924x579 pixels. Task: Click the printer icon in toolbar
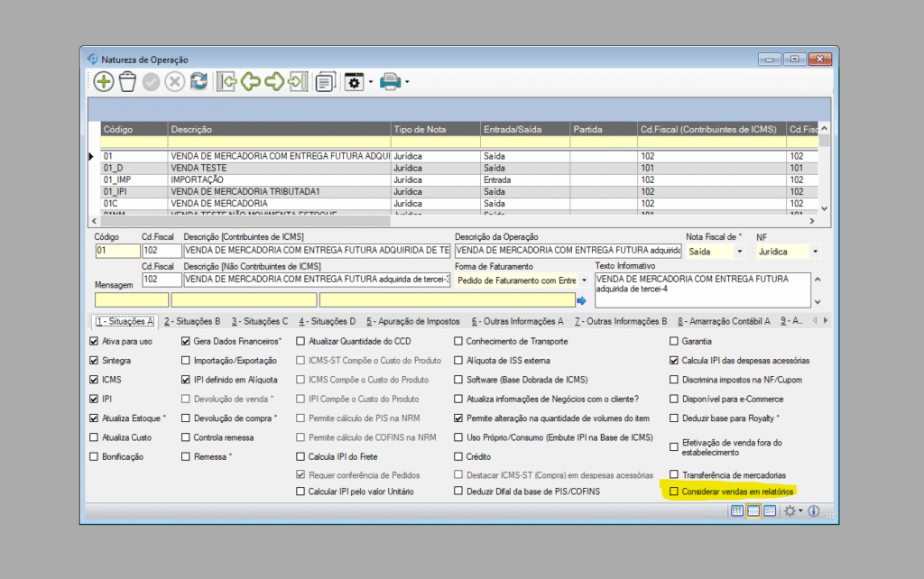pos(390,82)
